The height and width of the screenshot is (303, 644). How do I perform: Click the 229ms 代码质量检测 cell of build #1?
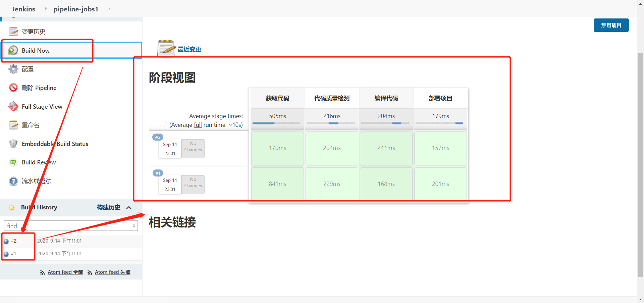(332, 184)
